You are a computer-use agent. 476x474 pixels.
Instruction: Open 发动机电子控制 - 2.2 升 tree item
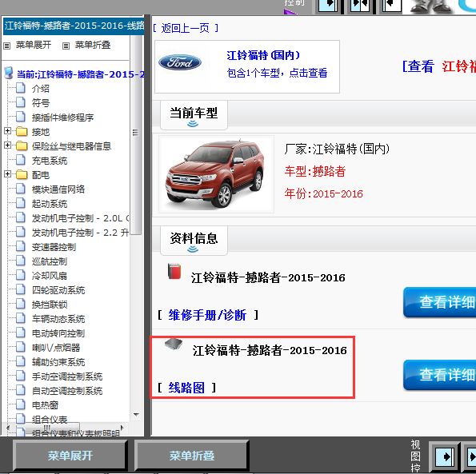pos(81,233)
